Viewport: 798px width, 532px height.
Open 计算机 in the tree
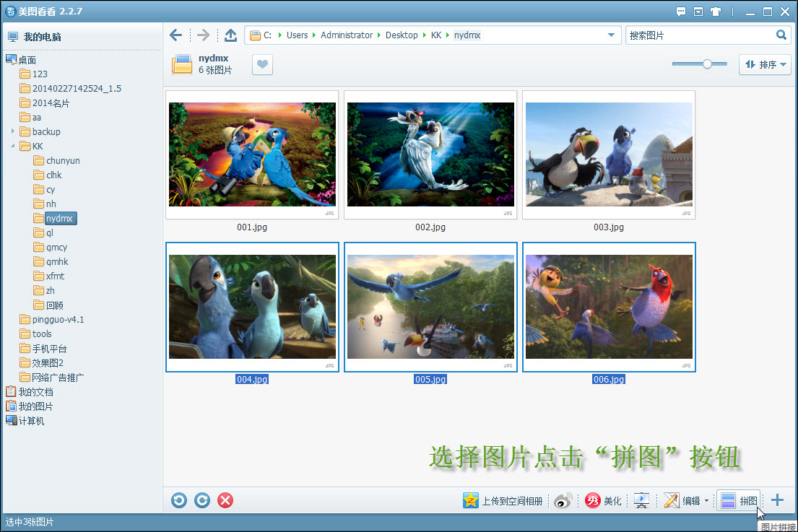[31, 421]
